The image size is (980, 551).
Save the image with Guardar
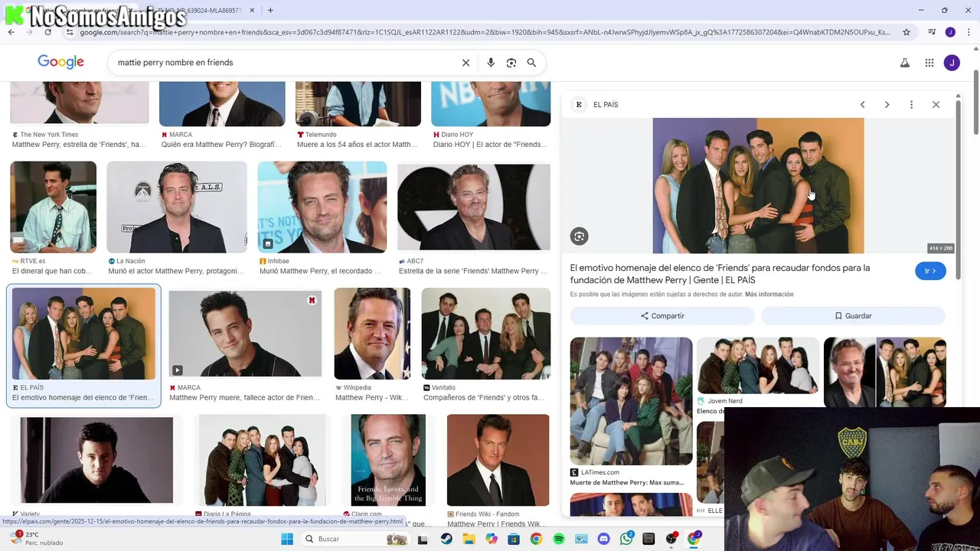(853, 315)
